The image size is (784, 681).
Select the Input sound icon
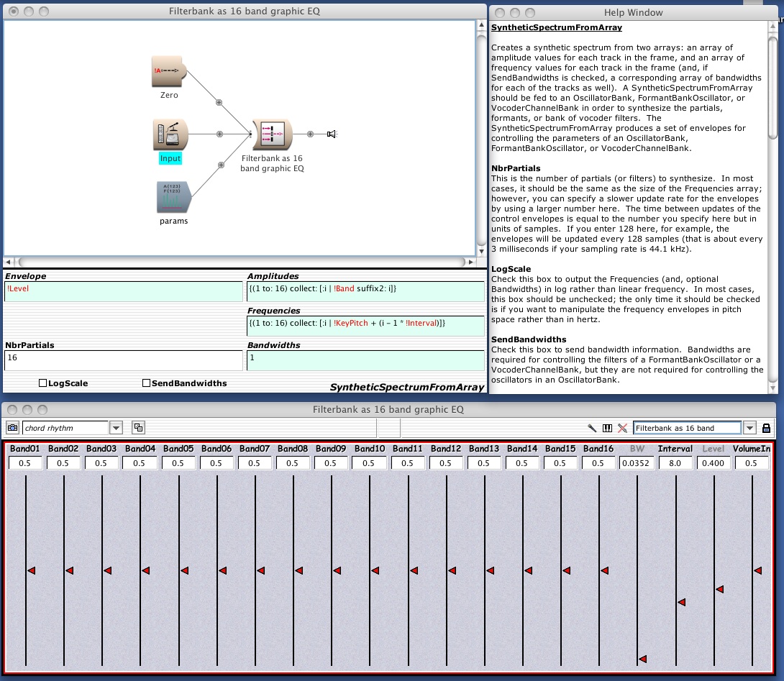click(x=170, y=134)
